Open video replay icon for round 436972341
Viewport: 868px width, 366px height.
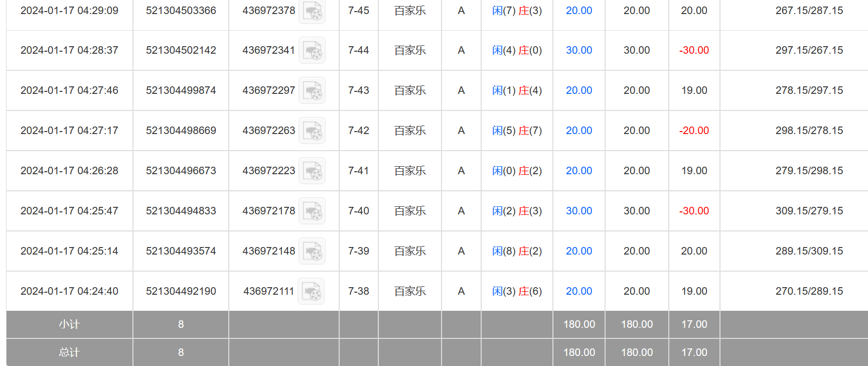coord(312,50)
